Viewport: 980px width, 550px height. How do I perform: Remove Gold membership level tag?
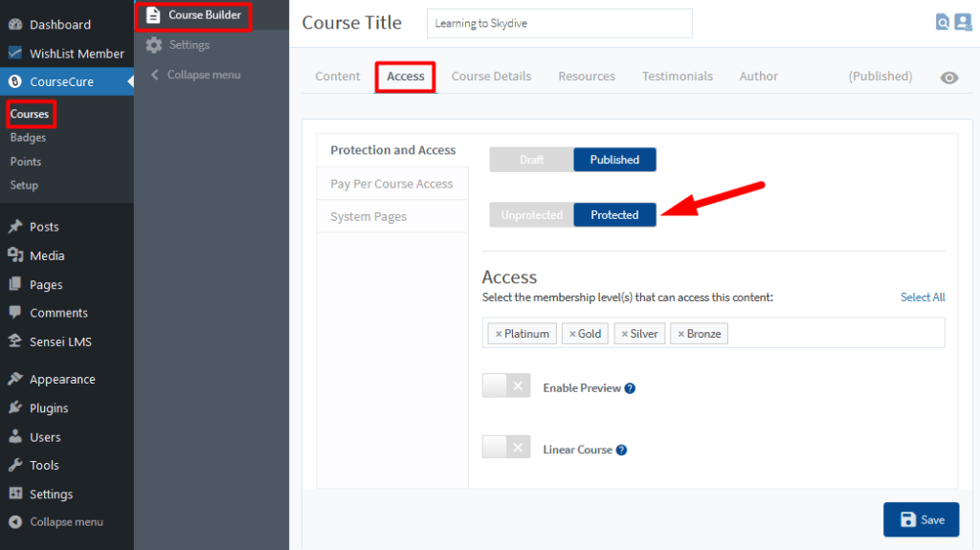[572, 334]
